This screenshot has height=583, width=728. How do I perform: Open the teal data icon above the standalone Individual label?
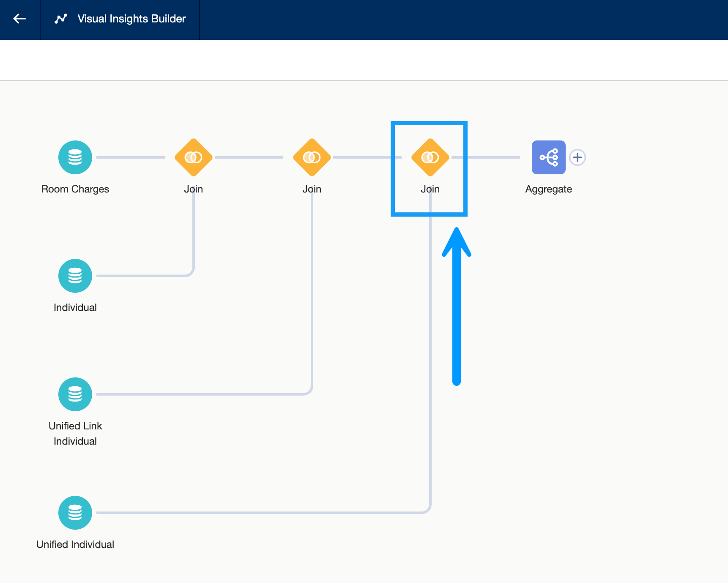75,276
